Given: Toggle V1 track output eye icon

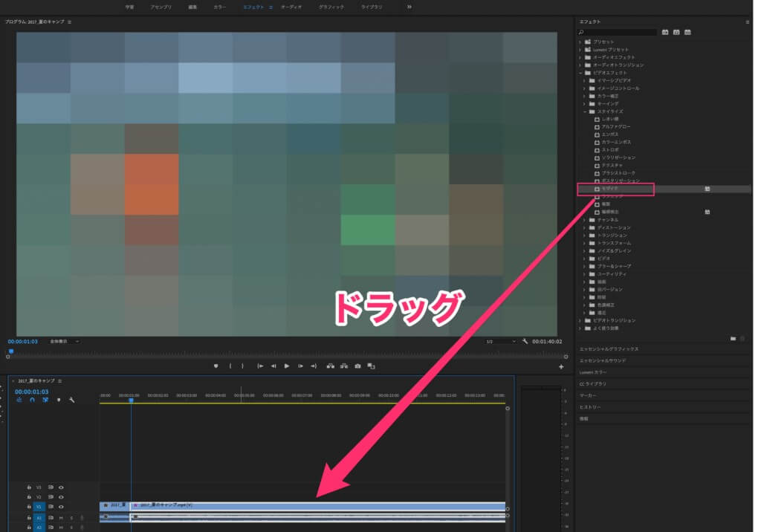Looking at the screenshot, I should (x=61, y=507).
